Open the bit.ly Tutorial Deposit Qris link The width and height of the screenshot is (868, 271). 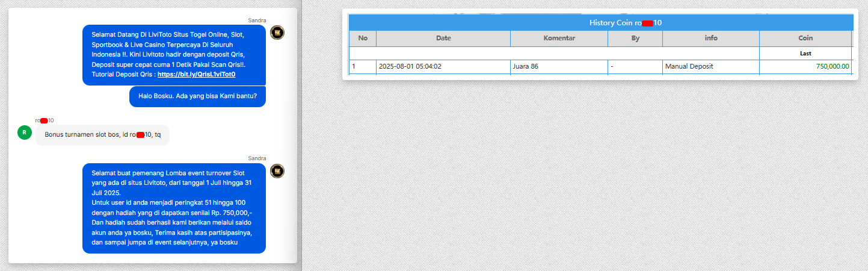[x=196, y=75]
